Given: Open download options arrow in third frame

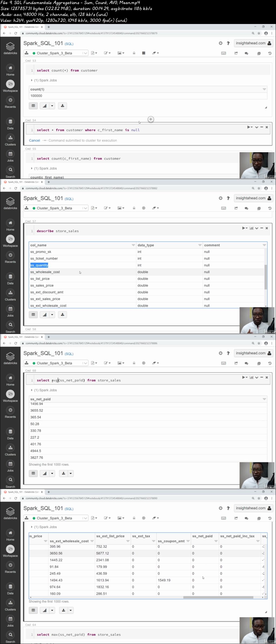Looking at the screenshot, I should (x=71, y=473).
